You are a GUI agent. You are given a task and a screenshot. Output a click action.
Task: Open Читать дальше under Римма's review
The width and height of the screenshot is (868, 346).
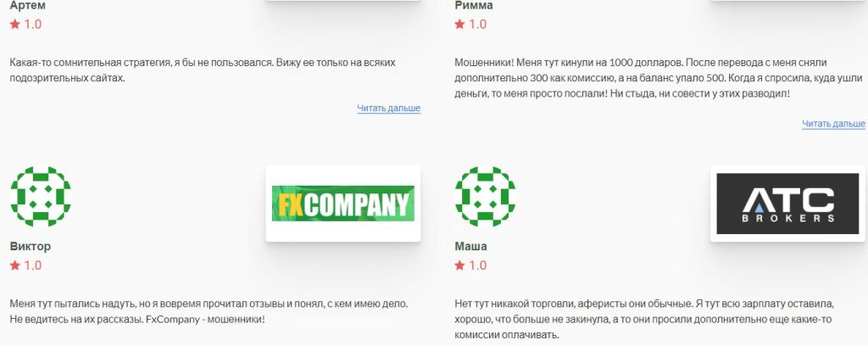pyautogui.click(x=834, y=124)
